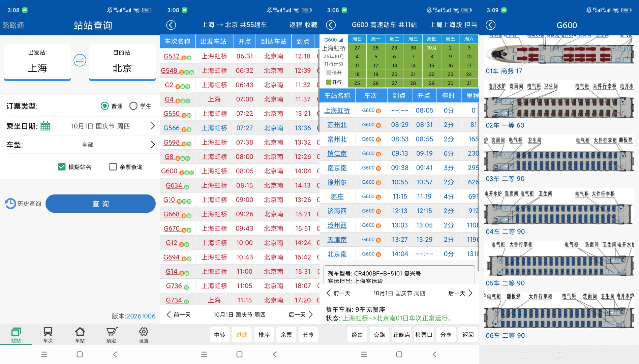This screenshot has height=364, width=639.
Task: Expand travel date selector arrow
Action: tap(153, 126)
